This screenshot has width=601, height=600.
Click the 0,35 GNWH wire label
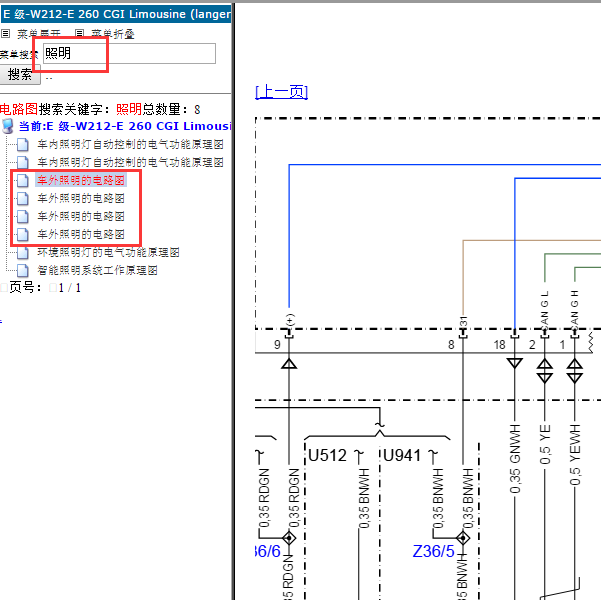coord(515,459)
